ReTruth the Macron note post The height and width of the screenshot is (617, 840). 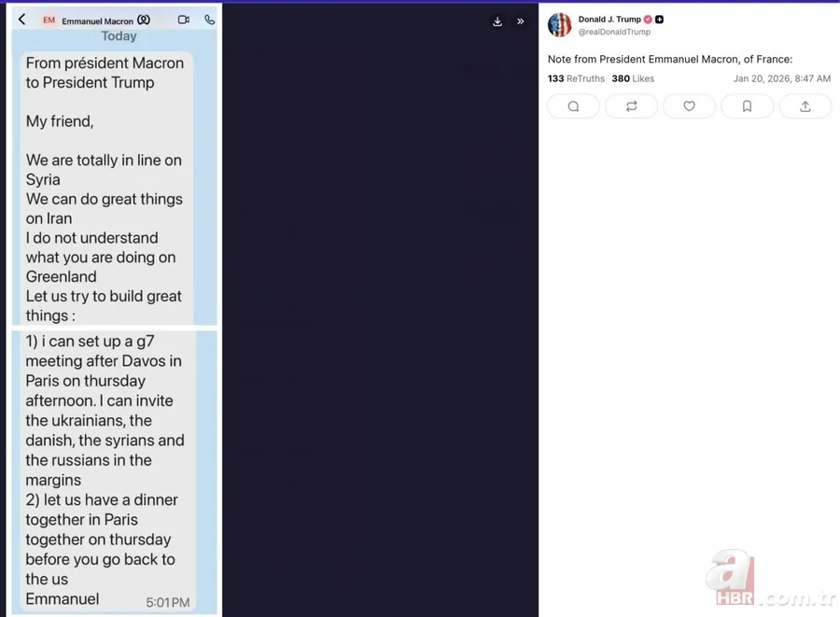tap(631, 106)
